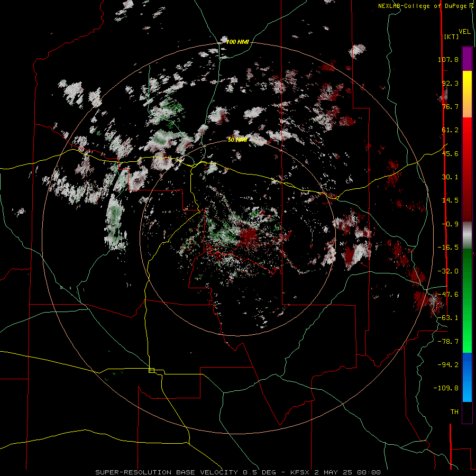Click the purple segment of the velocity scale
The width and height of the screenshot is (476, 476).
[x=467, y=59]
